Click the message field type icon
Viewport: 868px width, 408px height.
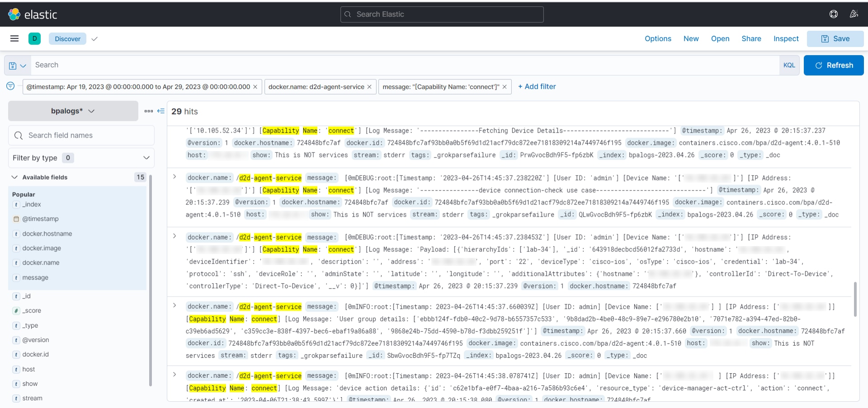click(x=16, y=278)
